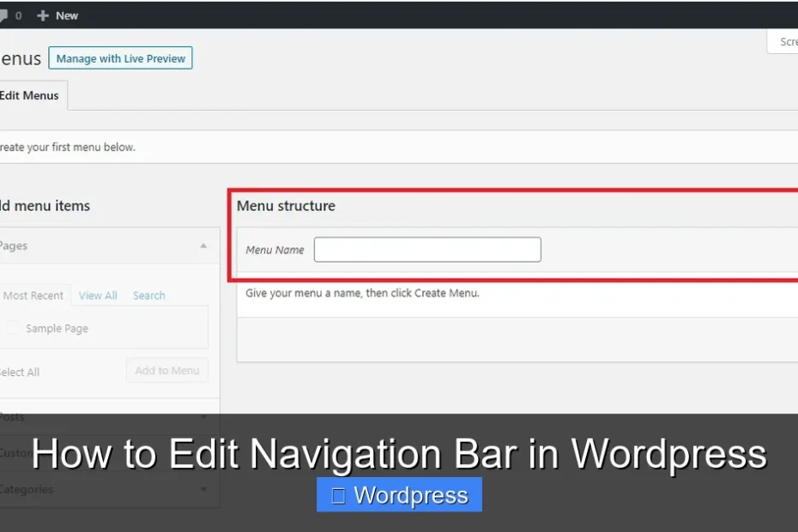Screen dimensions: 798x532
Task: Click the Pages panel collapse arrow
Action: pos(204,245)
